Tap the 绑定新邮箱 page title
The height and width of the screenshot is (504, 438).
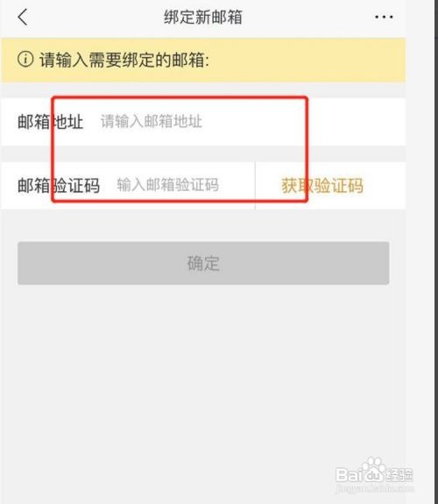pyautogui.click(x=203, y=17)
